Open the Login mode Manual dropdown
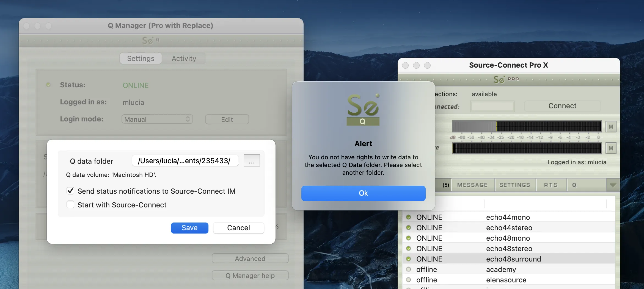This screenshot has height=289, width=644. coord(157,119)
